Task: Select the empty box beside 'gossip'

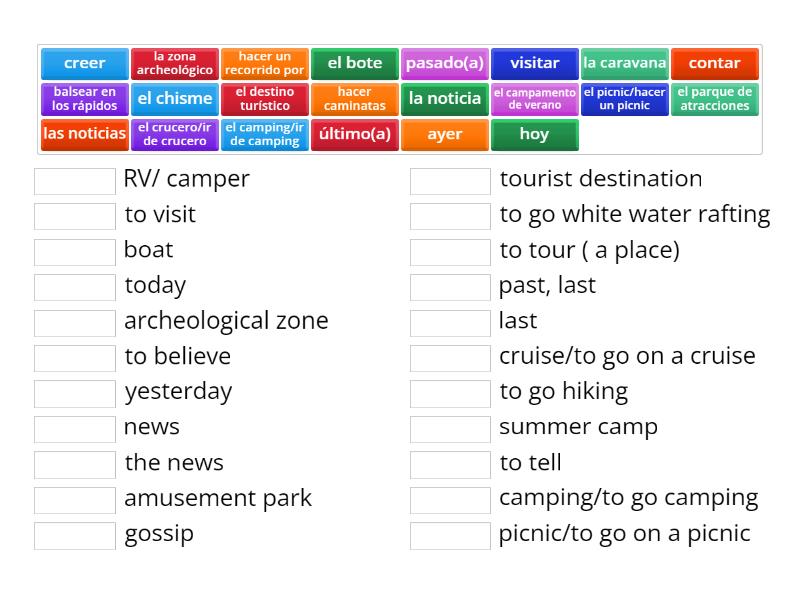Action: [75, 536]
